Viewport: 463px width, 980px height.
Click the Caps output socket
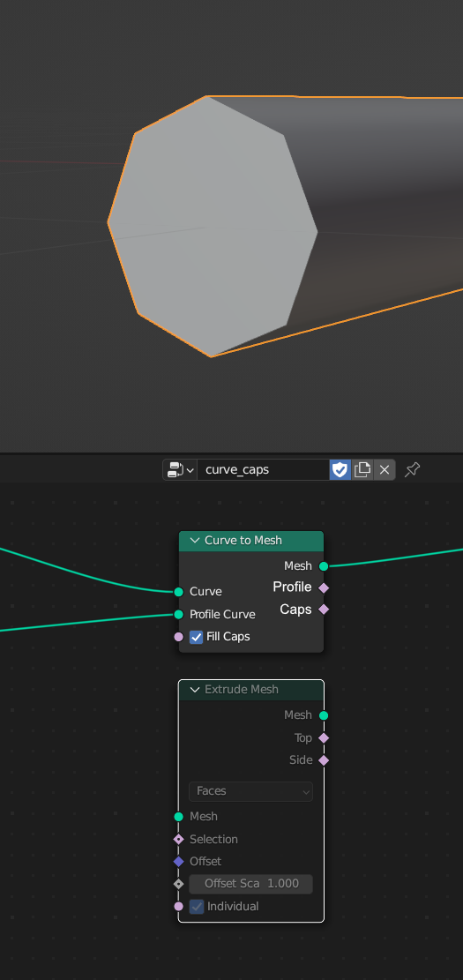324,609
